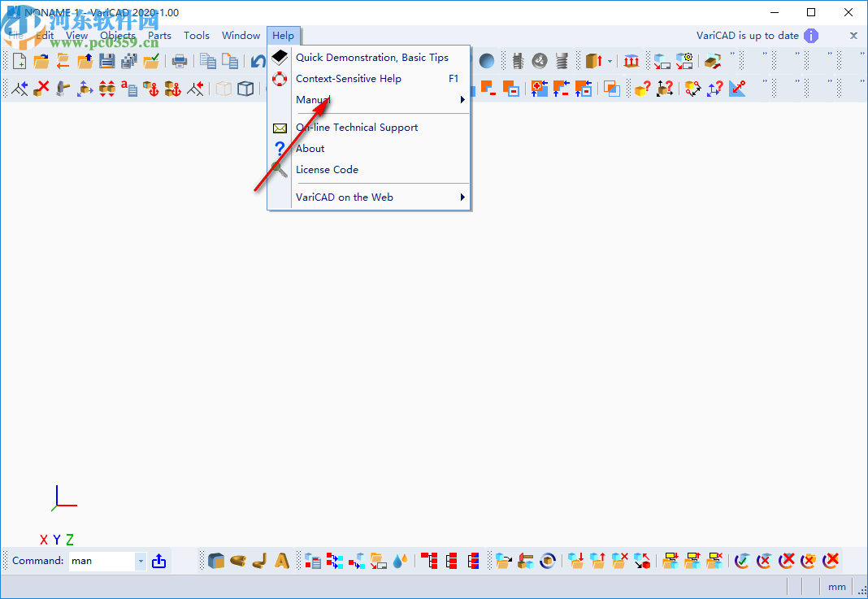This screenshot has height=599, width=868.
Task: Click the move solid along axes icon
Action: tap(85, 89)
